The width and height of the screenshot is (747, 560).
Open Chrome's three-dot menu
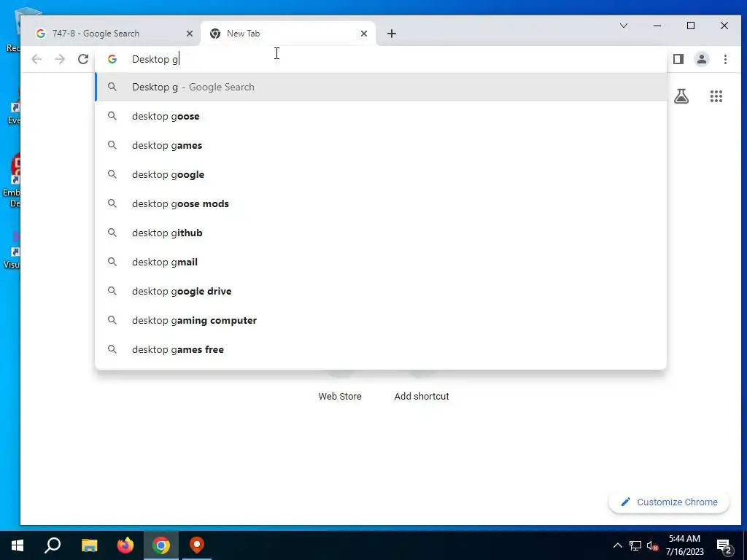725,59
